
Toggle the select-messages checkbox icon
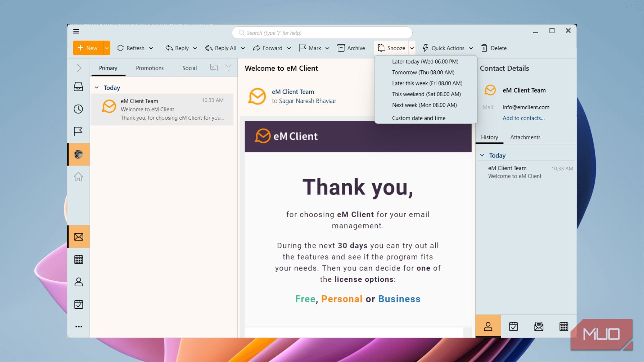click(214, 68)
